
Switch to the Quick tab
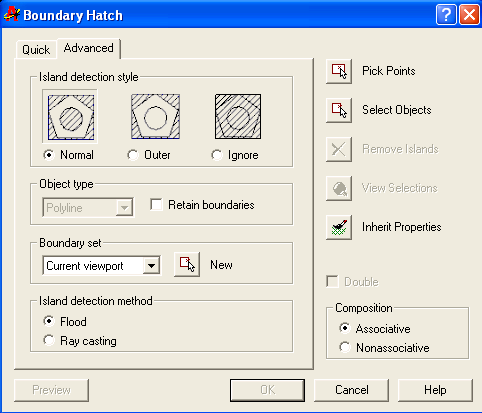(36, 50)
